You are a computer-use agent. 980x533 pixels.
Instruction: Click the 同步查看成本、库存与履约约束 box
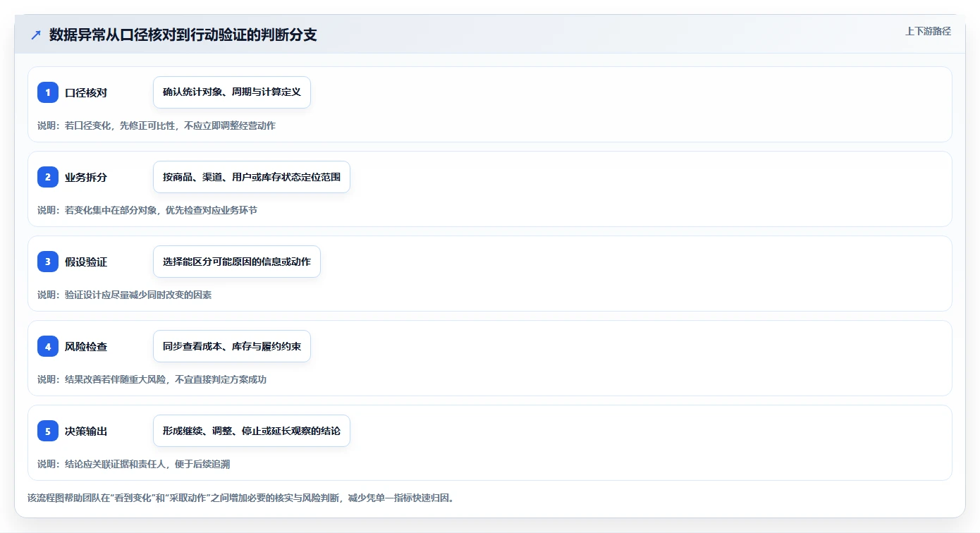232,346
